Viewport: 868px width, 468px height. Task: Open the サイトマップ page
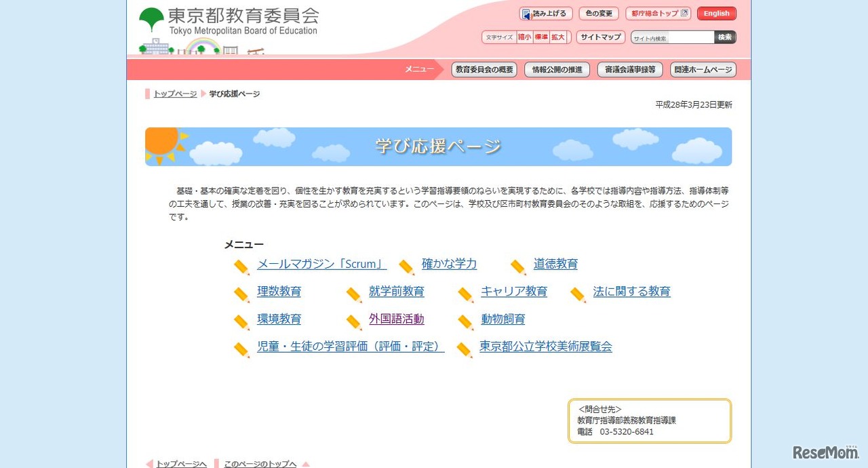click(601, 37)
